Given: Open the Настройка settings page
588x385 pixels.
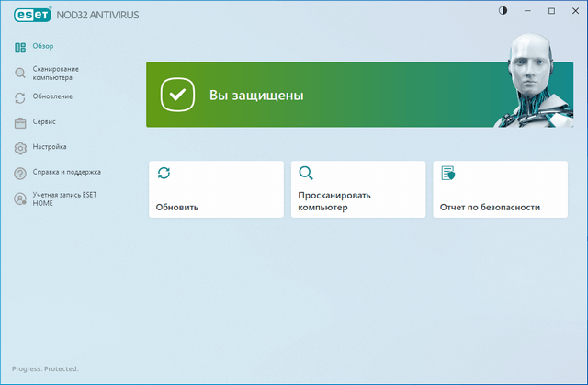Looking at the screenshot, I should pos(50,147).
